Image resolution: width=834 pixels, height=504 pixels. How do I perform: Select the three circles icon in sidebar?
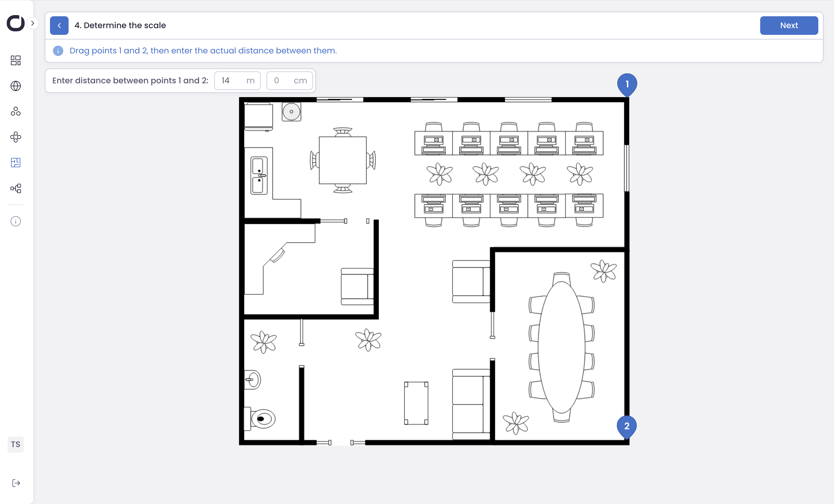(16, 111)
